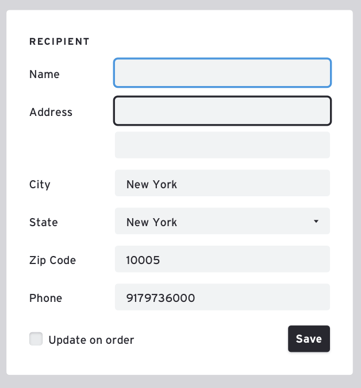The width and height of the screenshot is (361, 388).
Task: Click the Zip Code label text
Action: pyautogui.click(x=52, y=260)
